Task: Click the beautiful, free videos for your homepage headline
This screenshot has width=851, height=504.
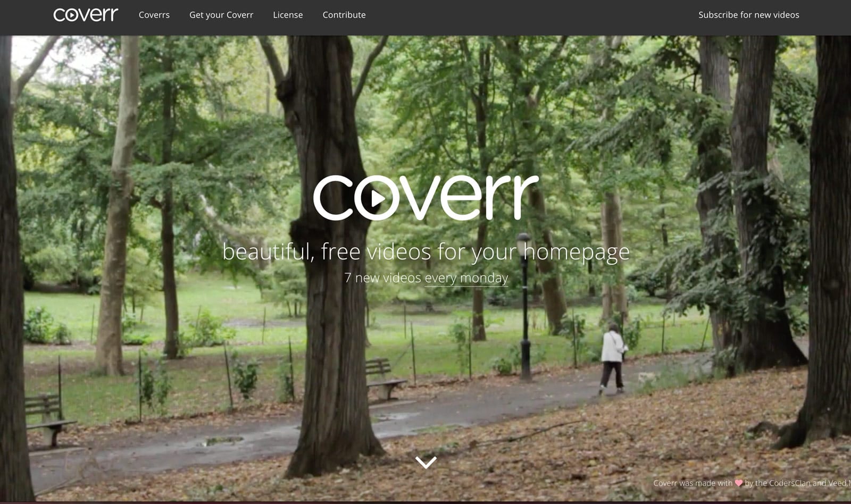Action: click(425, 252)
